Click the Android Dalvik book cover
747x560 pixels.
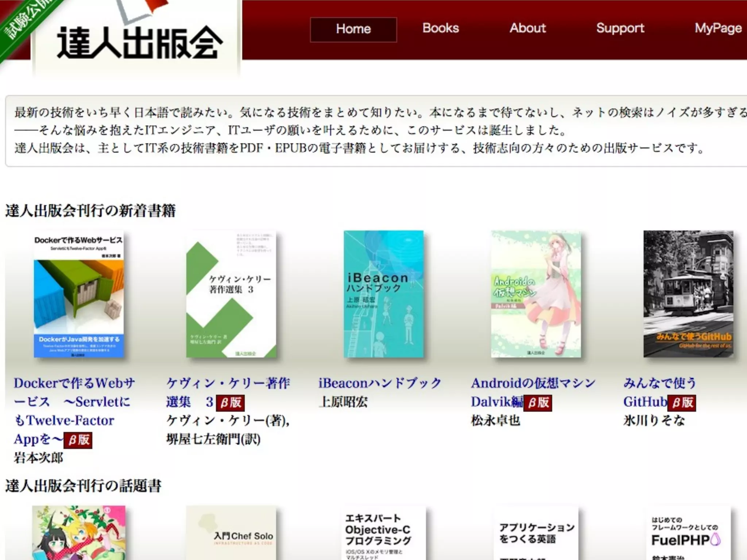point(536,294)
